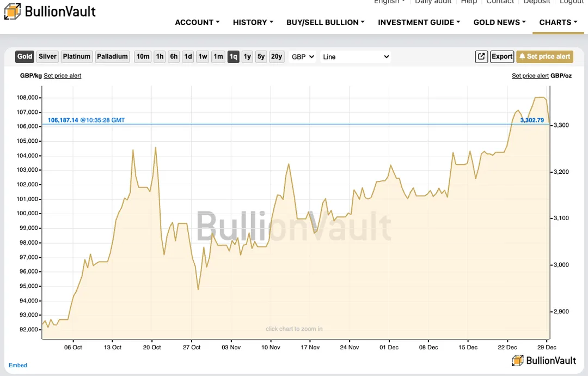Click the Embed link
This screenshot has height=376, width=588.
click(17, 365)
